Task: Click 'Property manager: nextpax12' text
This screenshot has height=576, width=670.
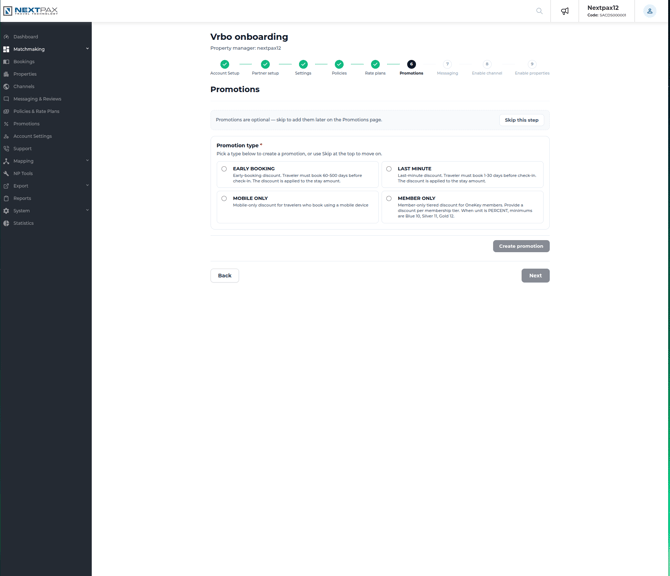Action: [246, 48]
